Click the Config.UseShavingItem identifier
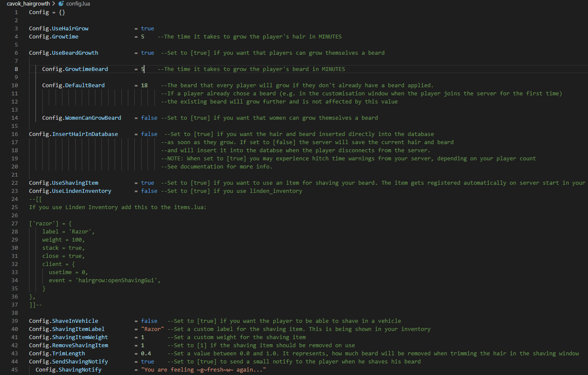 (64, 183)
